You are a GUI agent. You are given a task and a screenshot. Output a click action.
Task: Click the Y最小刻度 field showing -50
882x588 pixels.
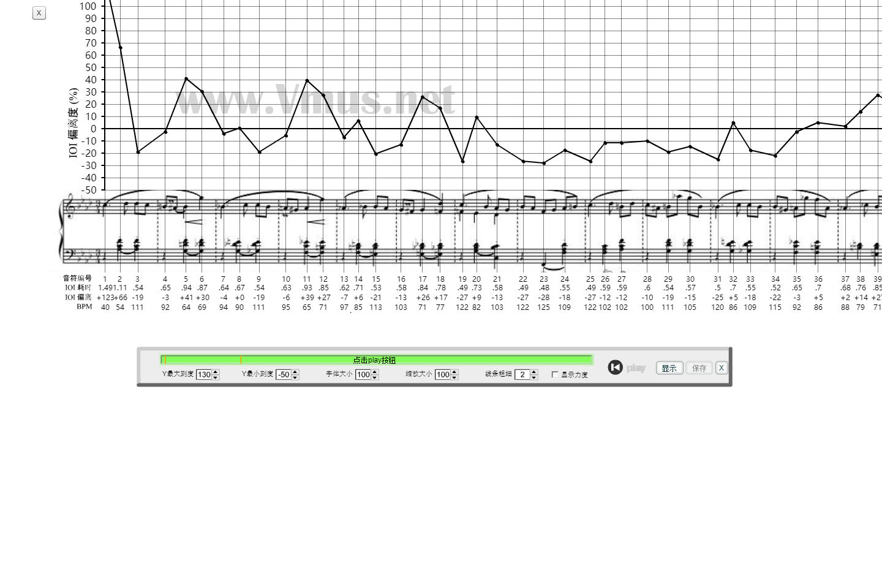(x=283, y=375)
